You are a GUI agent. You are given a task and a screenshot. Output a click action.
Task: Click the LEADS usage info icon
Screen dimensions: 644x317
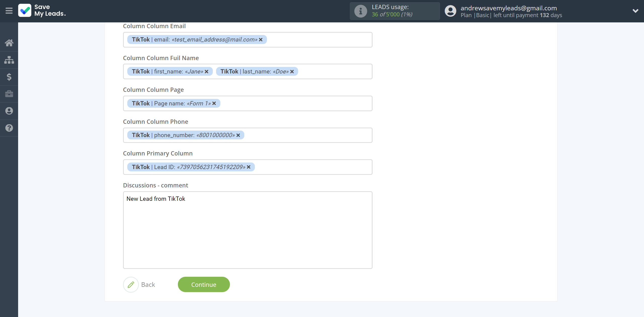tap(361, 11)
